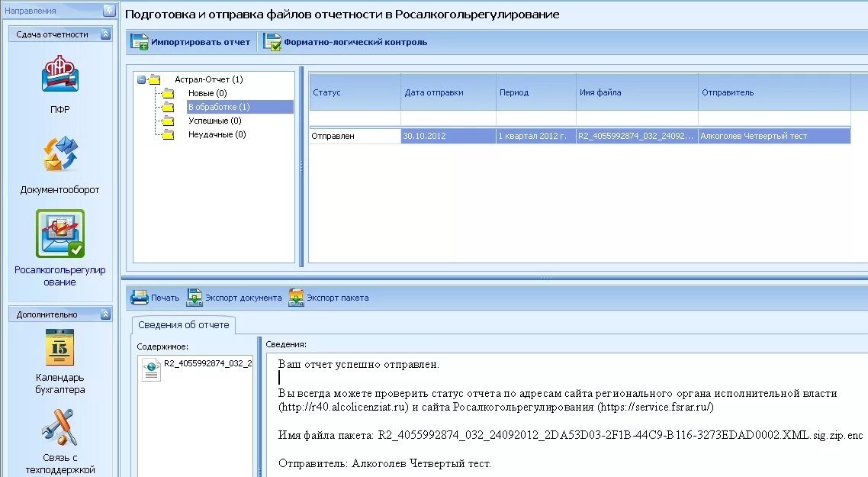Click the Сведения label above the text pane
868x477 pixels.
coord(286,345)
